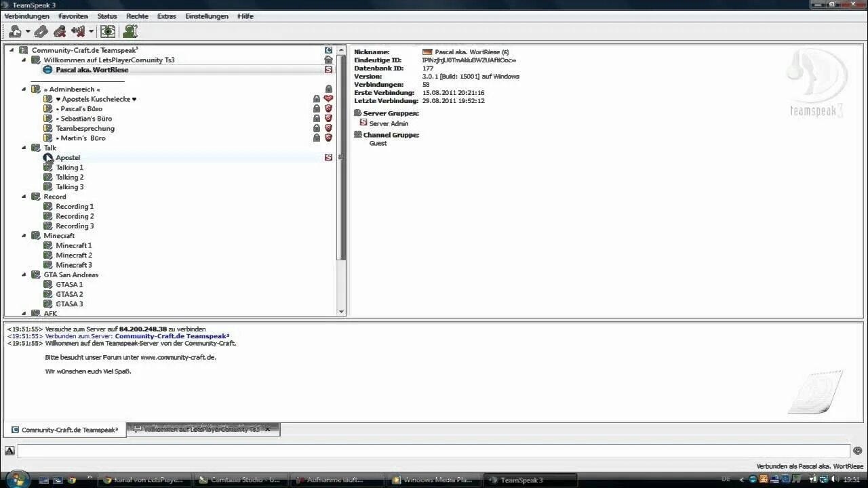
Task: Select the Talking 2 channel
Action: [x=70, y=177]
